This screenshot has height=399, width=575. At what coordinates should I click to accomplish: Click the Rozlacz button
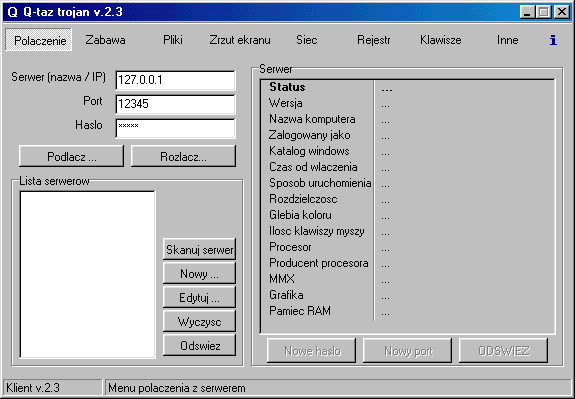pyautogui.click(x=183, y=157)
